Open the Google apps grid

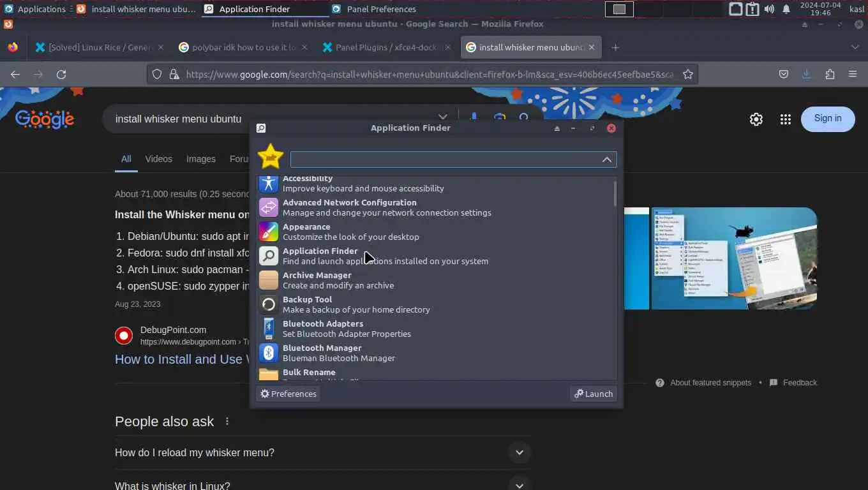786,119
